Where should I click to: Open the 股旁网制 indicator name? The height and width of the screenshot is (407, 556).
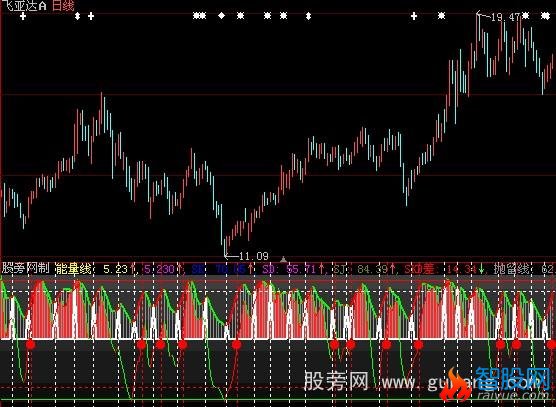click(26, 268)
